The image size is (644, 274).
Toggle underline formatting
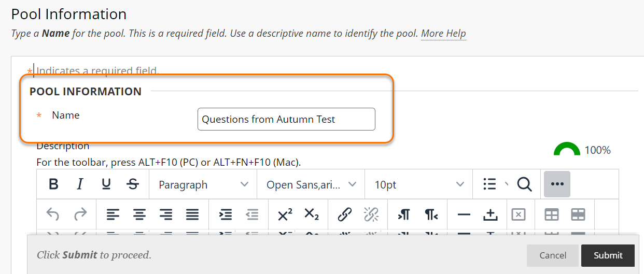click(106, 184)
